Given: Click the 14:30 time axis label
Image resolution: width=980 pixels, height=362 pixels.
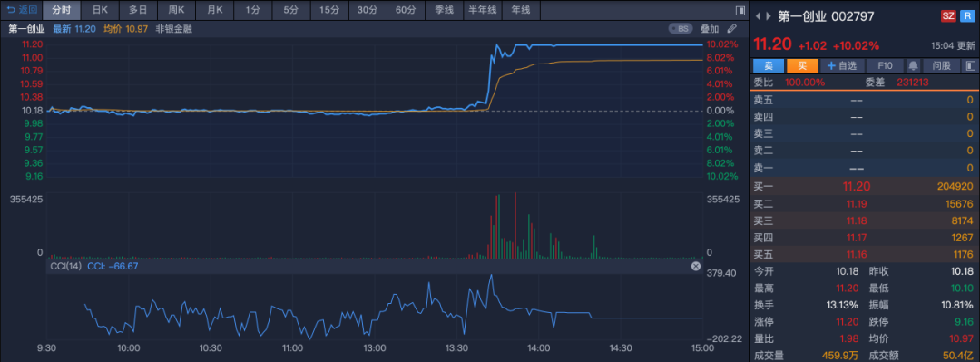Looking at the screenshot, I should point(621,347).
